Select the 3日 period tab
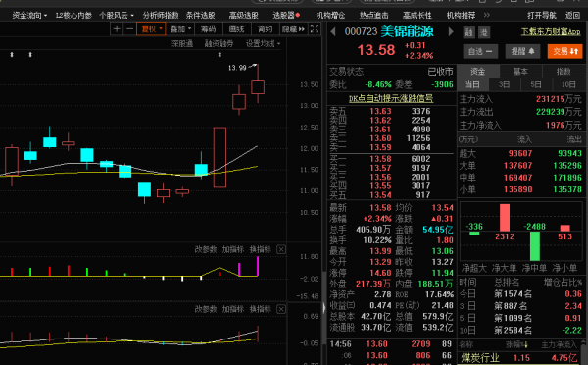 (505, 84)
